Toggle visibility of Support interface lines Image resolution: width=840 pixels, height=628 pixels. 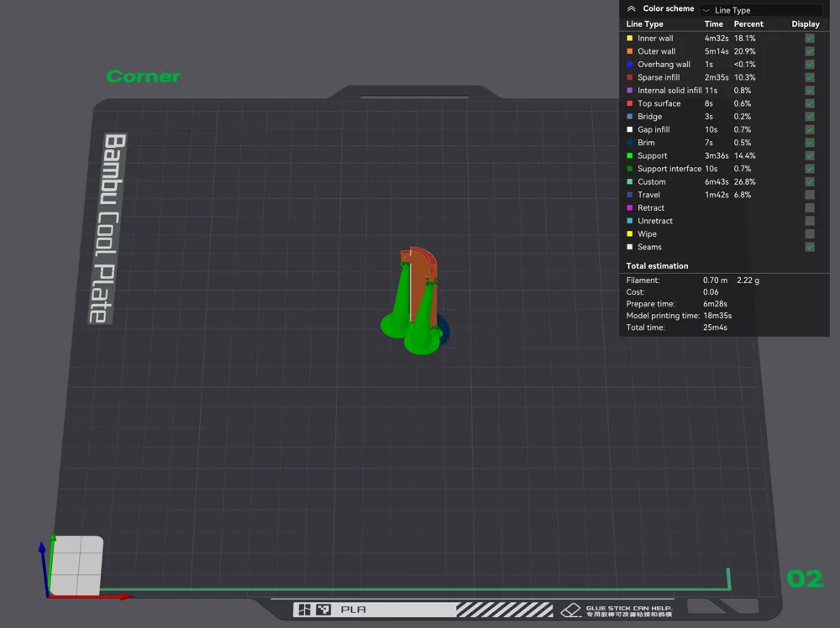pyautogui.click(x=809, y=169)
